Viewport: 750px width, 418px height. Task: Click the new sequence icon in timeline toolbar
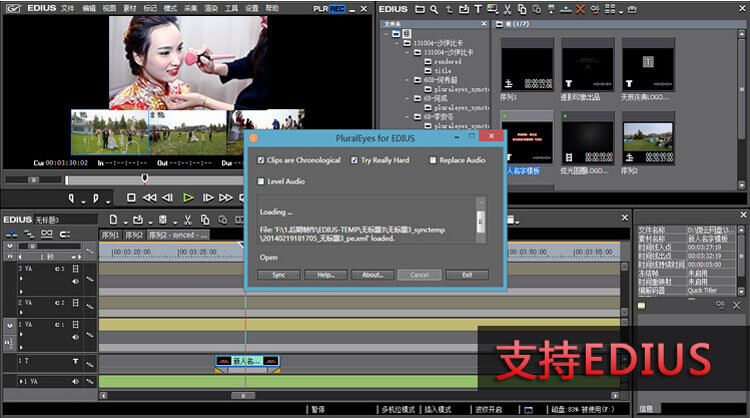point(113,220)
